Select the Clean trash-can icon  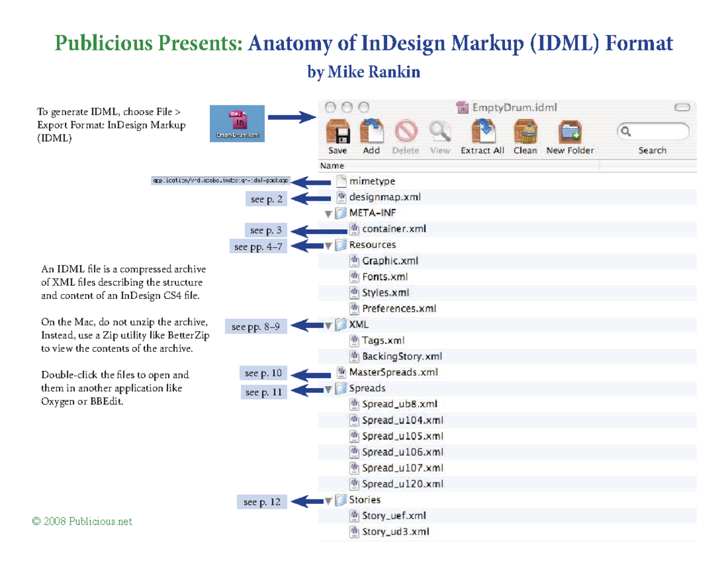pos(525,131)
